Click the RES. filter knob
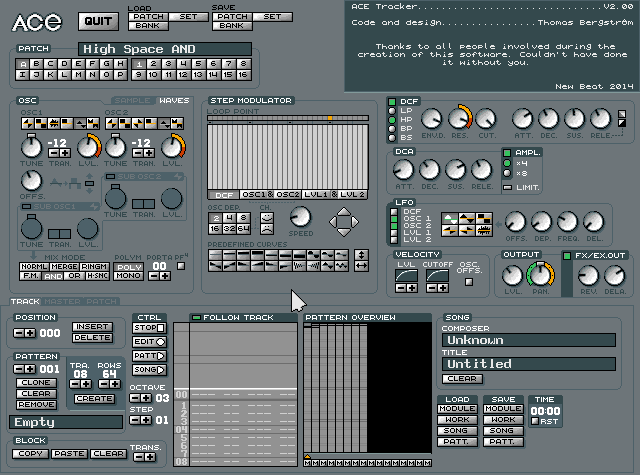 click(x=459, y=119)
